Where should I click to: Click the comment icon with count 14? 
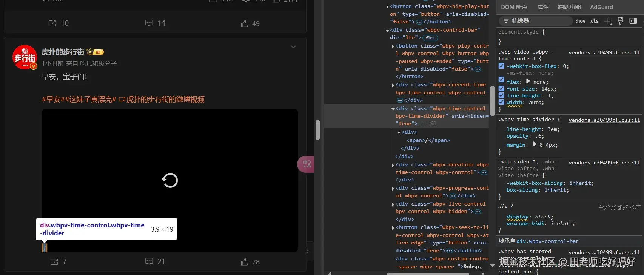click(149, 23)
